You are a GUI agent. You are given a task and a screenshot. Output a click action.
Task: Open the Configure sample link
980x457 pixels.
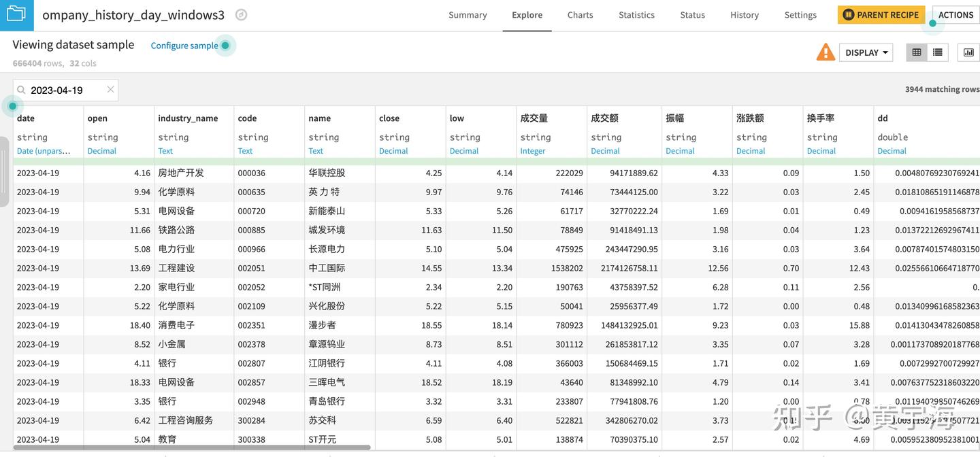click(x=183, y=45)
